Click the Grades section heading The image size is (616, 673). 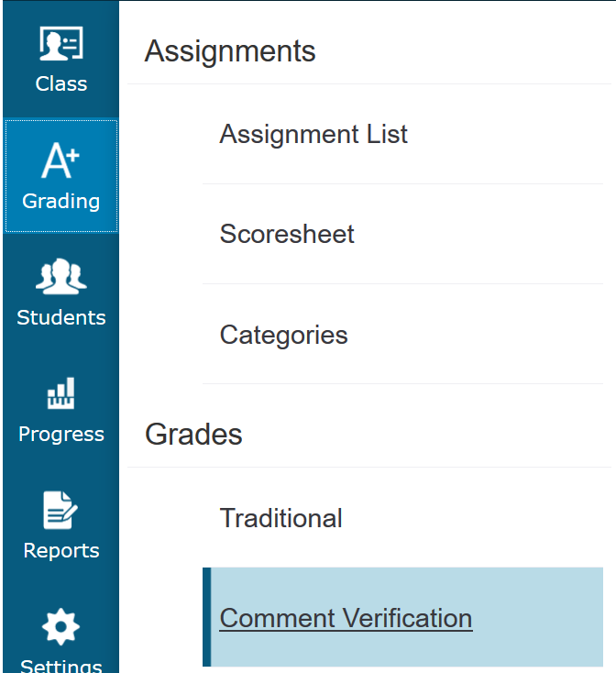tap(193, 434)
